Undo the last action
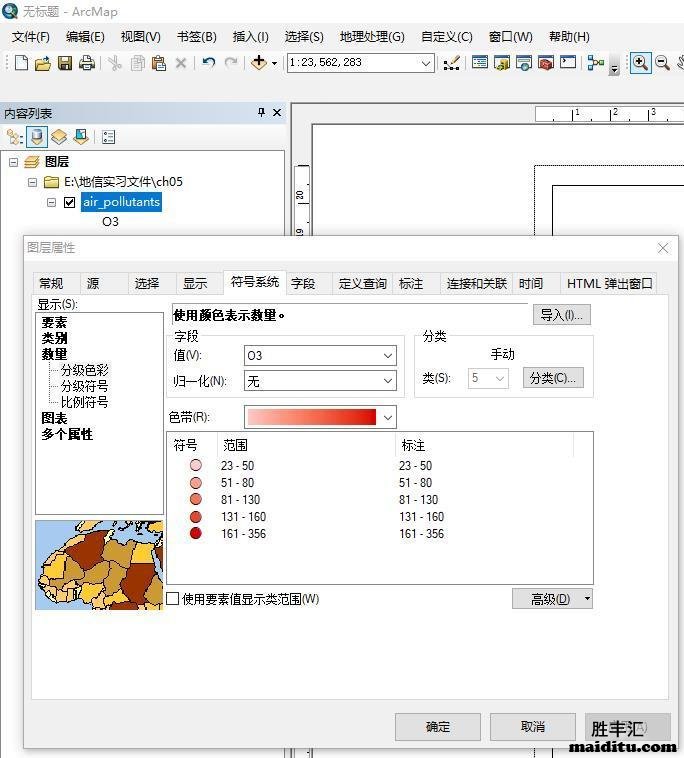Viewport: 684px width, 758px height. pyautogui.click(x=209, y=63)
